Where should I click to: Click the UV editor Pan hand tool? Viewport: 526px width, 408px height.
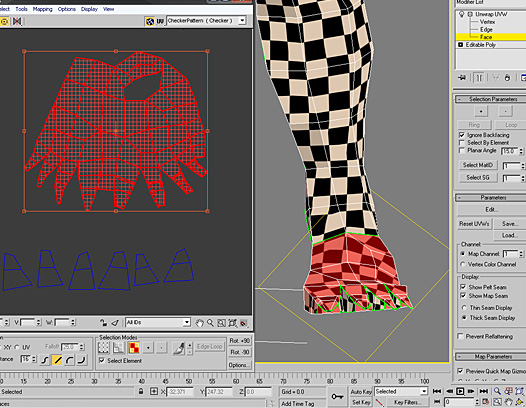pos(200,323)
